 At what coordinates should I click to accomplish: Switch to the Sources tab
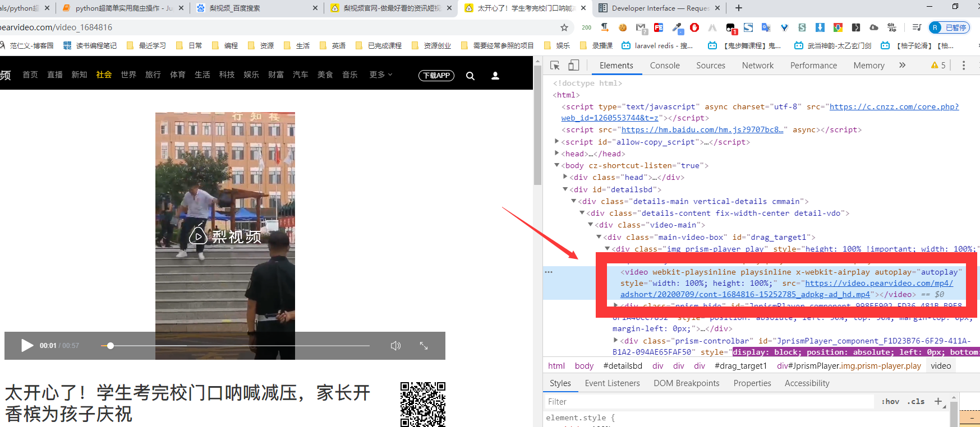711,66
